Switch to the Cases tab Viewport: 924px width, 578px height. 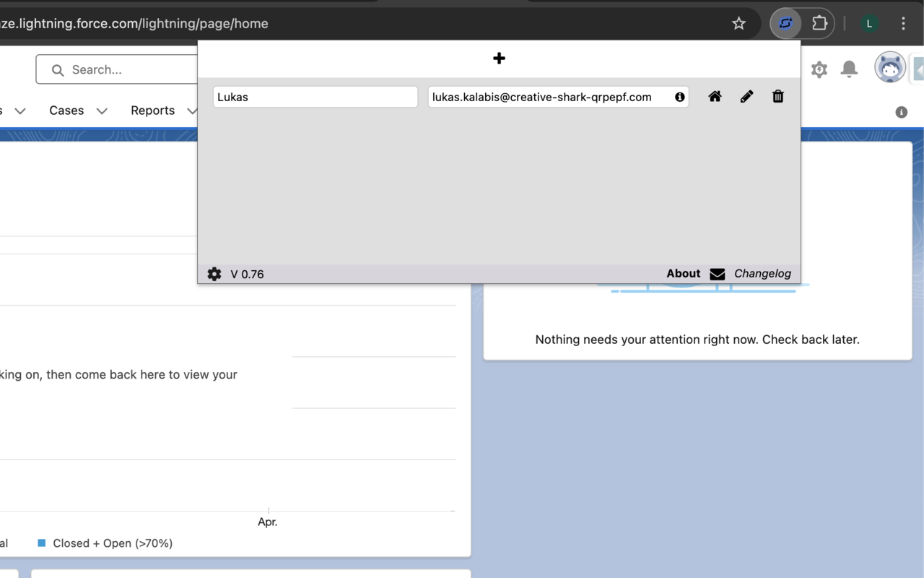click(66, 110)
